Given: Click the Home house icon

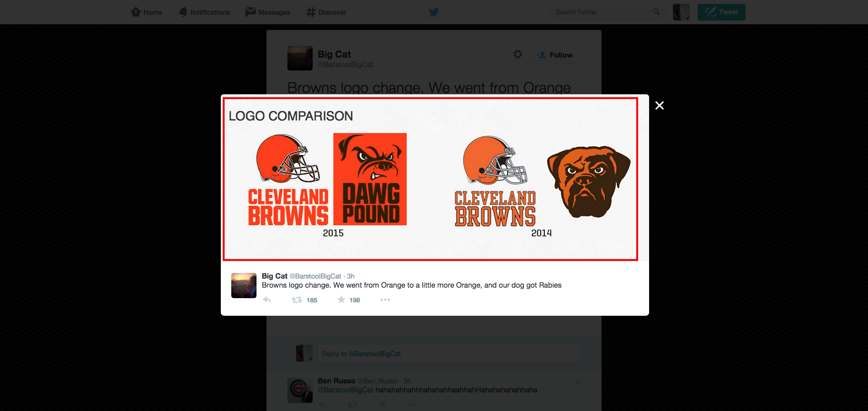Looking at the screenshot, I should 136,12.
